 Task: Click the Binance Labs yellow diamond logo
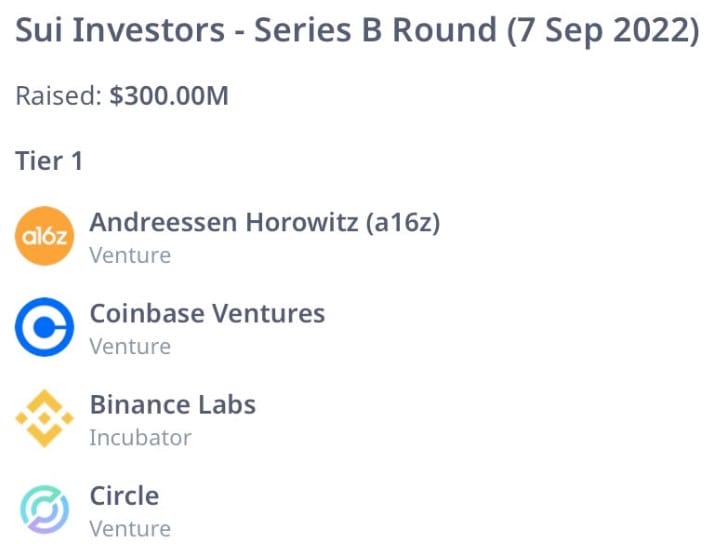coord(45,419)
